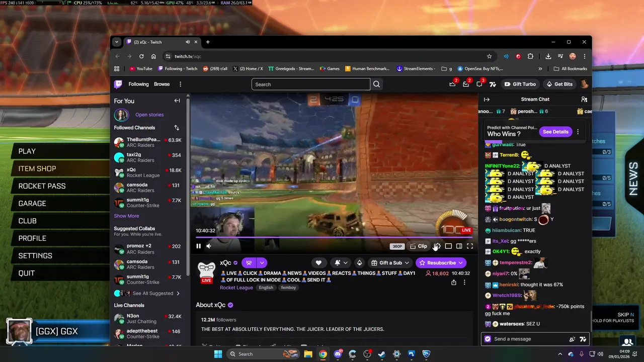
Task: Open a new Chrome tab
Action: [208, 42]
